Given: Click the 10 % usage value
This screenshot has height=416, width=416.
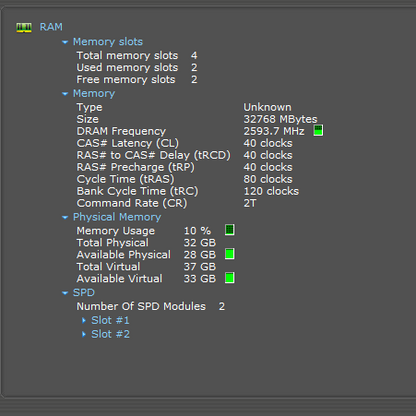Looking at the screenshot, I should point(197,231).
